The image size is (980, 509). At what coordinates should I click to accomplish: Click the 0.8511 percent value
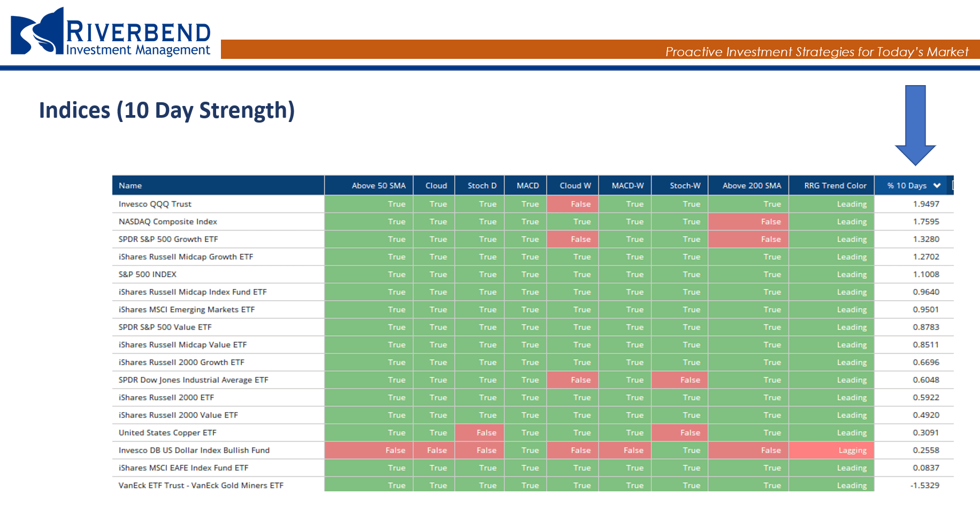coord(926,345)
